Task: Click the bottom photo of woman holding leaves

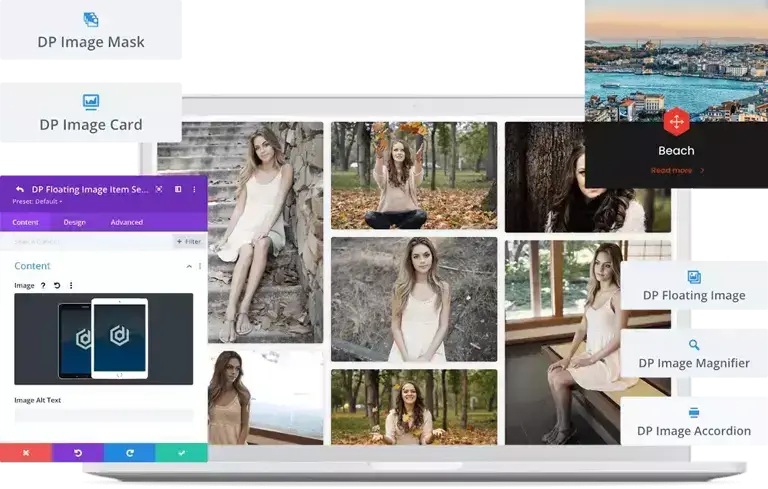Action: coord(414,407)
